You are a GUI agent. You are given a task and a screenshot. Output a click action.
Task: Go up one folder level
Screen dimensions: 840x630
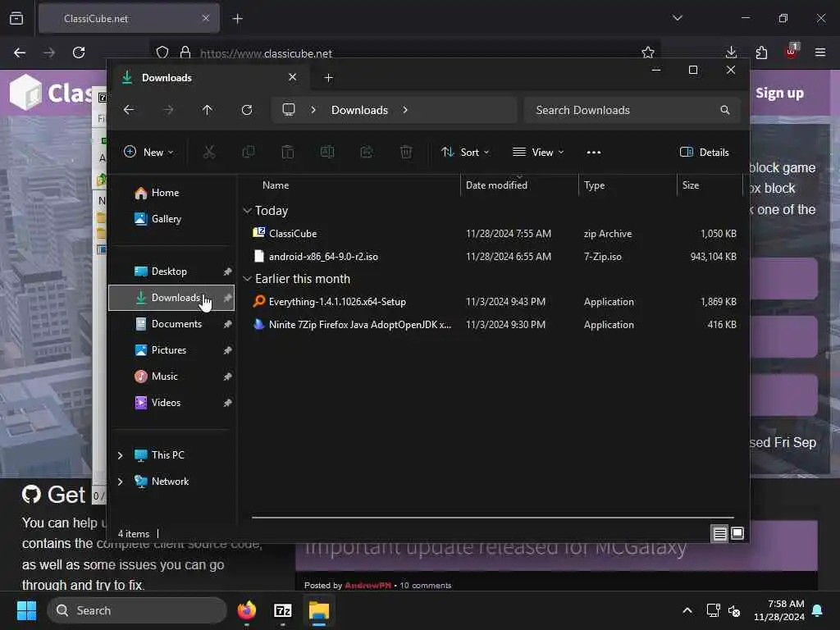coord(208,110)
